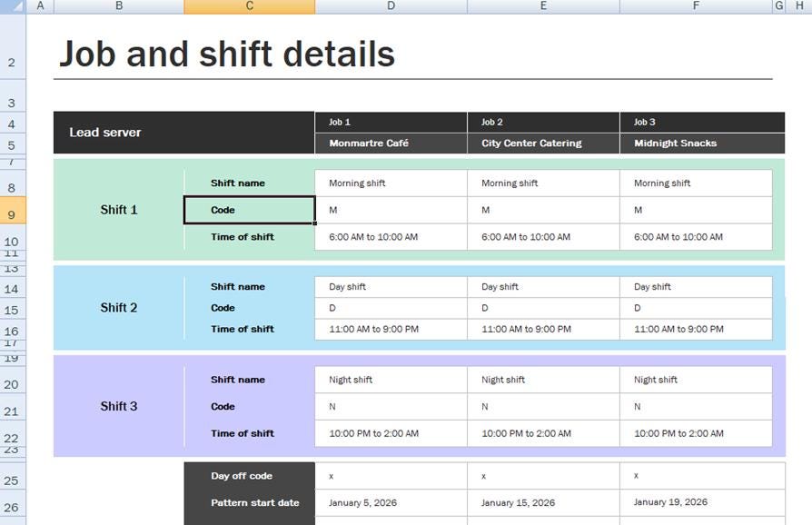
Task: Select the Lead server header cell
Action: coord(182,132)
